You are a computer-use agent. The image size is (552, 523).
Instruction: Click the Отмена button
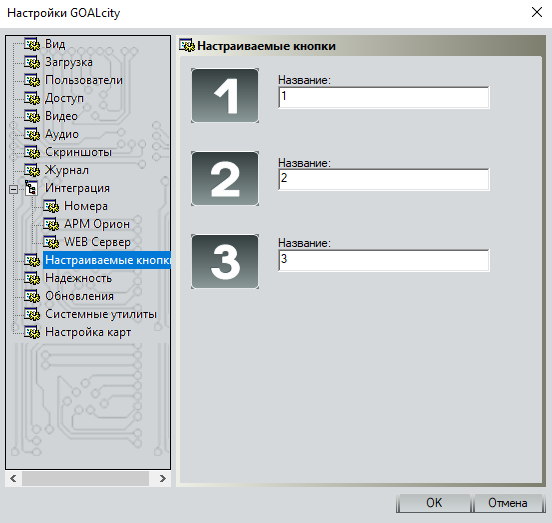coord(507,503)
